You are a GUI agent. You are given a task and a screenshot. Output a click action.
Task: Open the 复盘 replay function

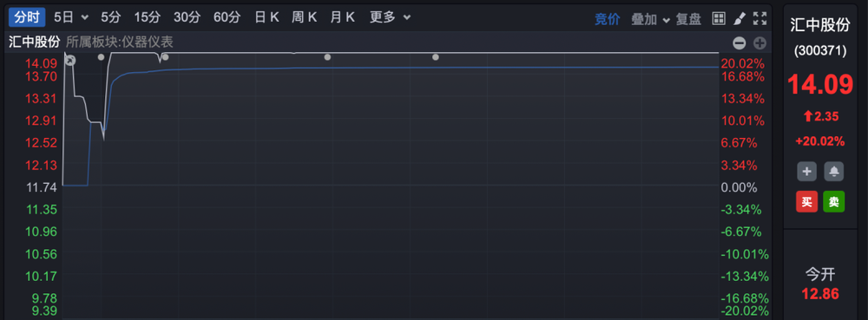click(688, 19)
